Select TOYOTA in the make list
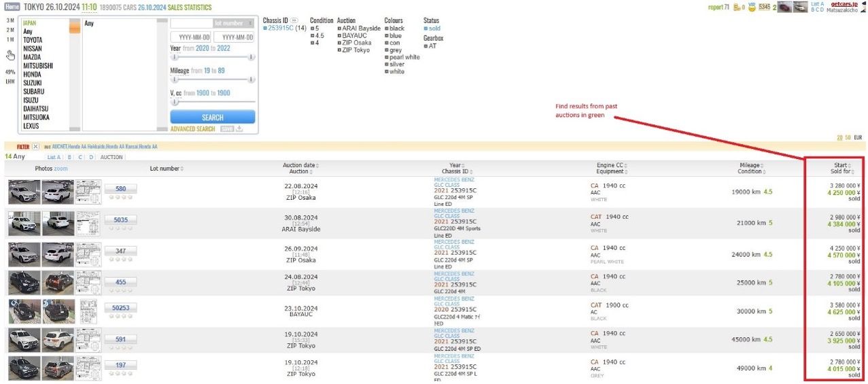This screenshot has height=384, width=868. tap(33, 40)
